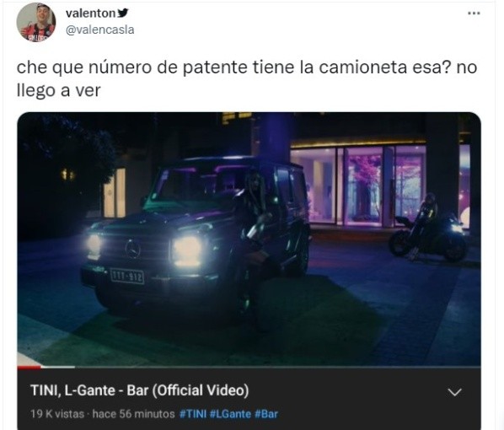
Task: Click the tweet text about the patente
Action: point(247,78)
